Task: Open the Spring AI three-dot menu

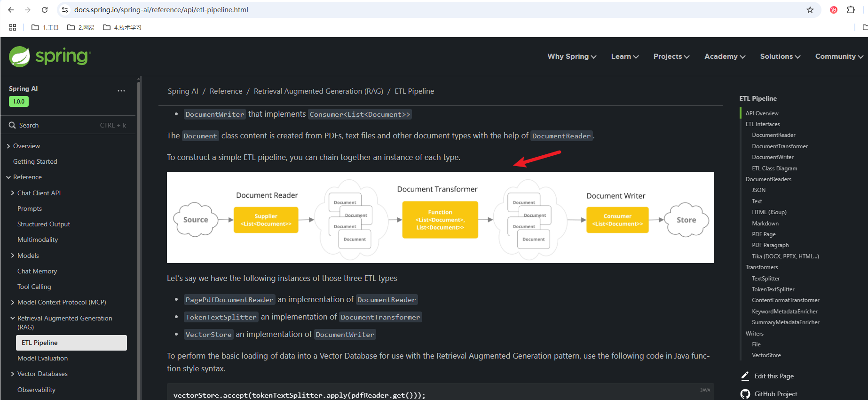Action: 121,91
